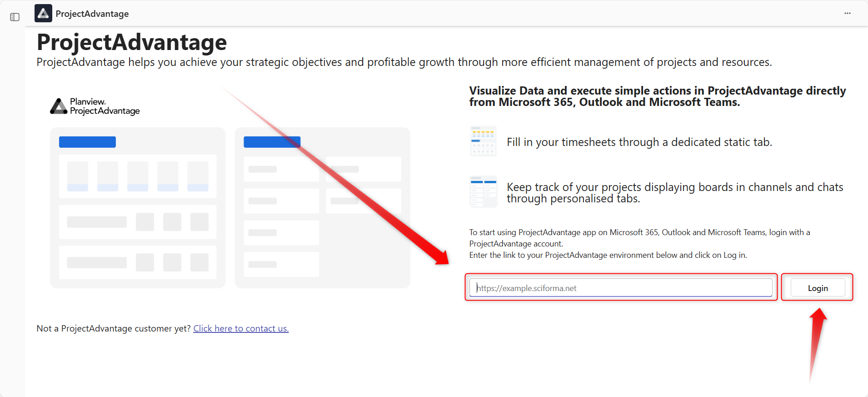Click the strategic objectives tagline text
868x397 pixels.
coord(404,62)
